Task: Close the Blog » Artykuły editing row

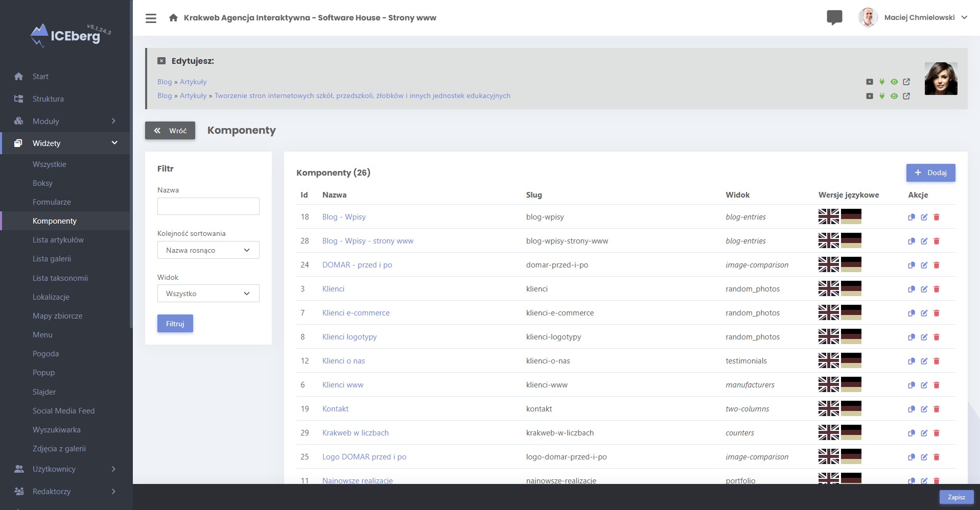Action: point(870,82)
